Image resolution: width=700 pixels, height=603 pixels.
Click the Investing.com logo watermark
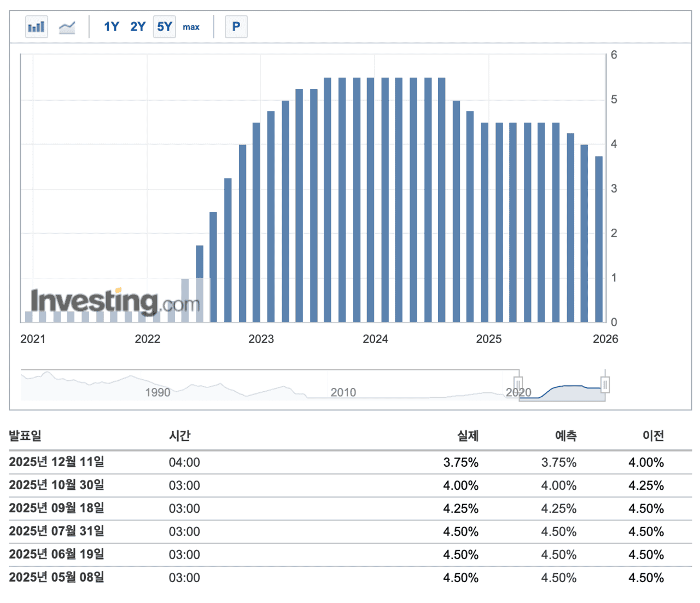tap(115, 300)
